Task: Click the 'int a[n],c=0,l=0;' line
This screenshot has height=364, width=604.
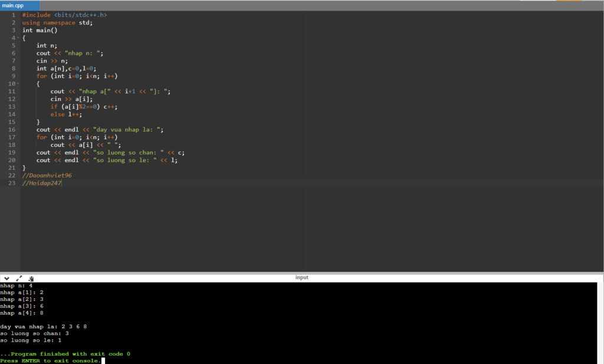Action: (66, 68)
